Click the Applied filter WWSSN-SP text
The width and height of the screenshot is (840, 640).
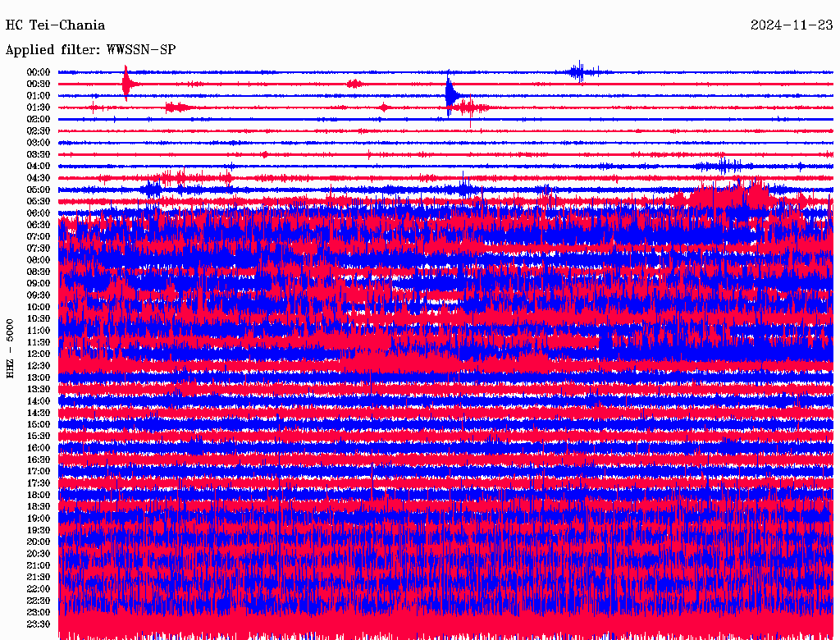click(90, 50)
